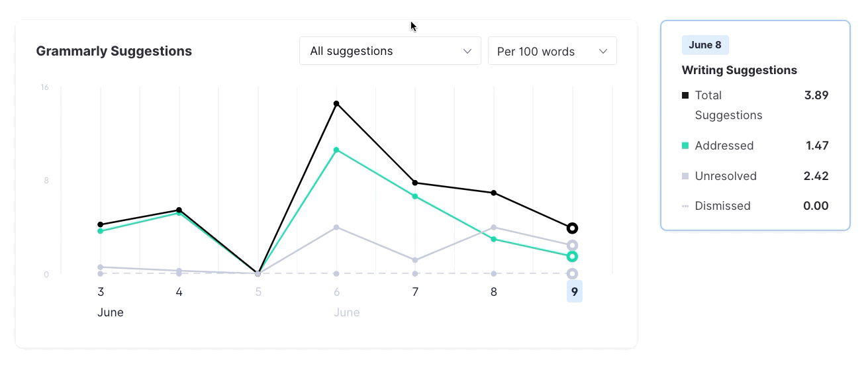Click the black Total Suggestions legend square
The image size is (868, 368).
pos(685,95)
